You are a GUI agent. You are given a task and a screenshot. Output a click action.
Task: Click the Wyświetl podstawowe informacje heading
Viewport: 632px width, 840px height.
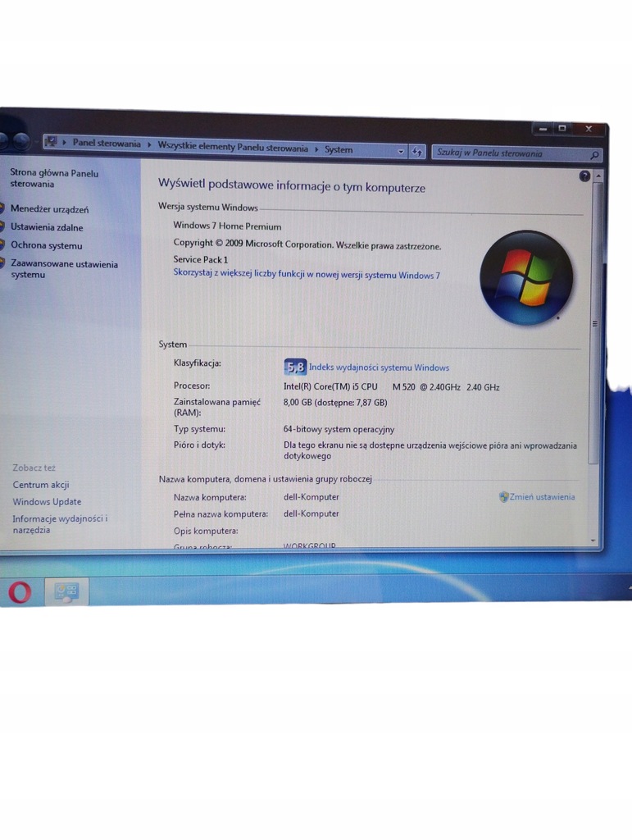[292, 185]
